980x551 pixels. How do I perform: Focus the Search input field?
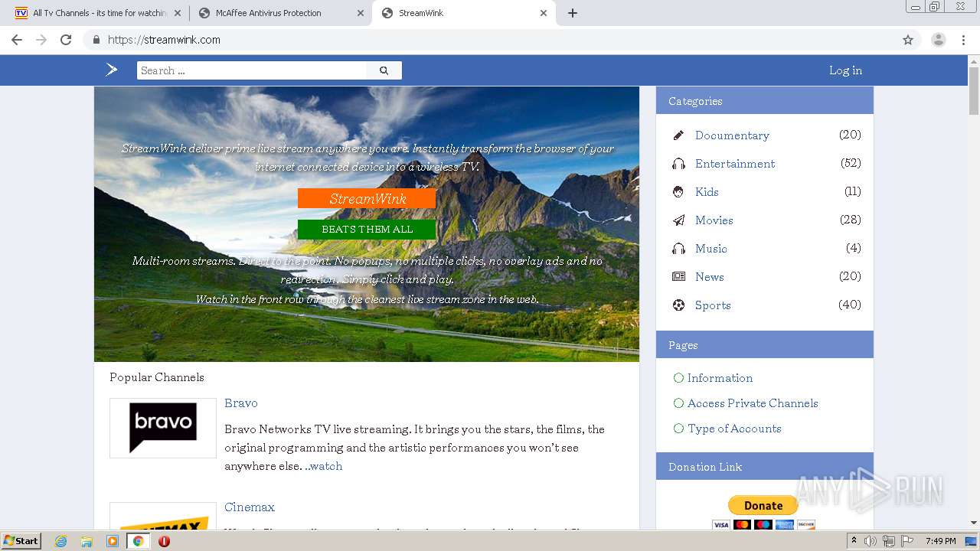point(252,70)
